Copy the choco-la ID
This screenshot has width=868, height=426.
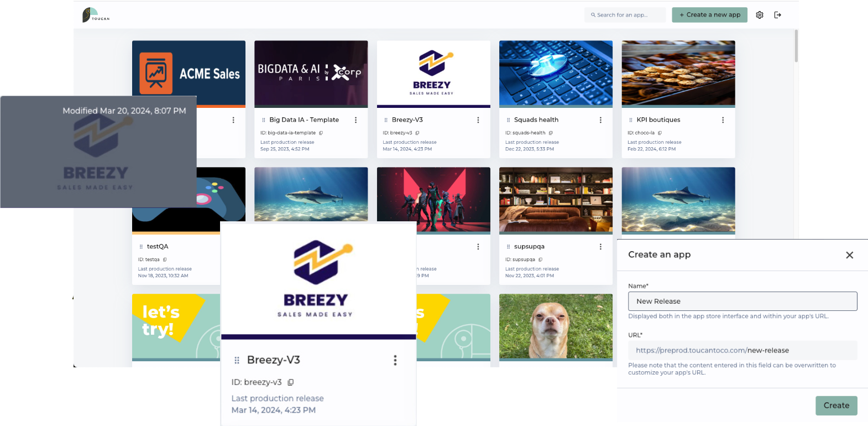pos(660,133)
